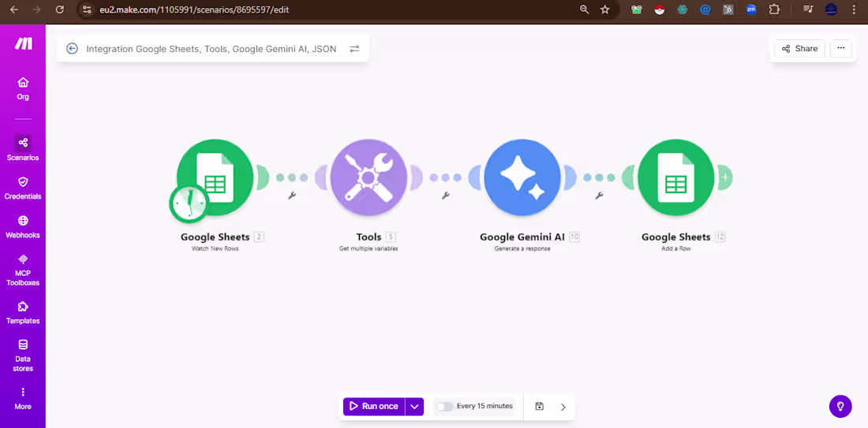The width and height of the screenshot is (868, 428).
Task: Select the Google Sheets Add a Row module
Action: tap(676, 177)
